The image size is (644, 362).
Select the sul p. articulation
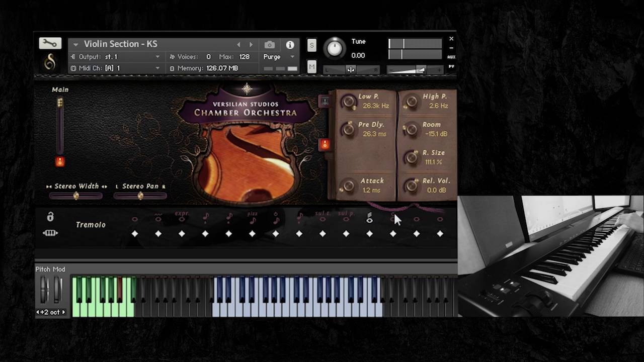(x=346, y=217)
